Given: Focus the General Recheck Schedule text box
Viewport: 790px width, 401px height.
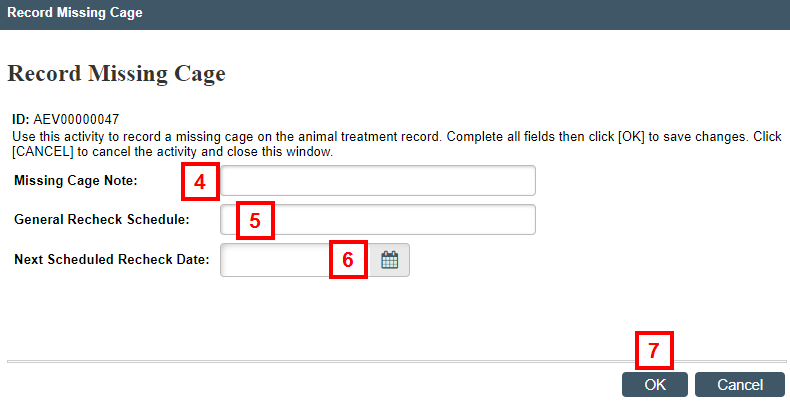Looking at the screenshot, I should coord(378,220).
